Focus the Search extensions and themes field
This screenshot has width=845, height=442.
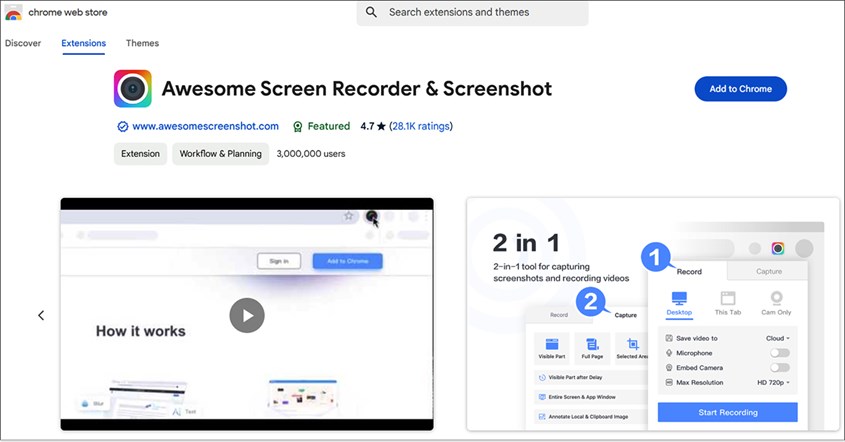pos(473,12)
